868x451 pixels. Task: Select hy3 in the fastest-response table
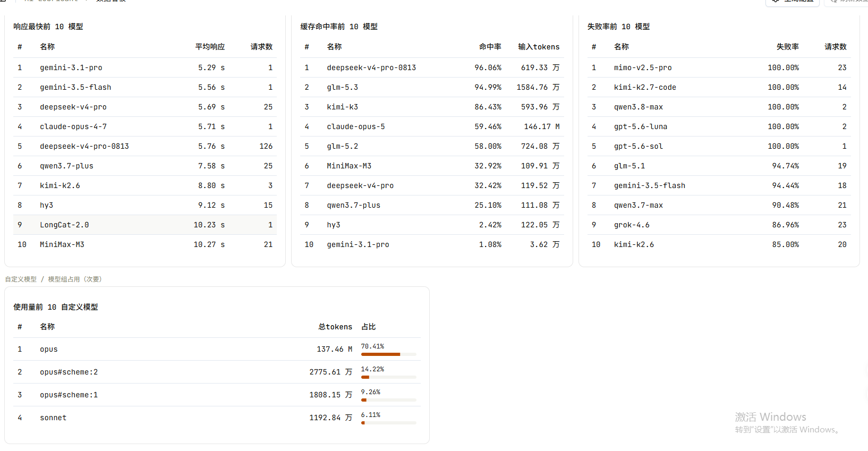145,205
